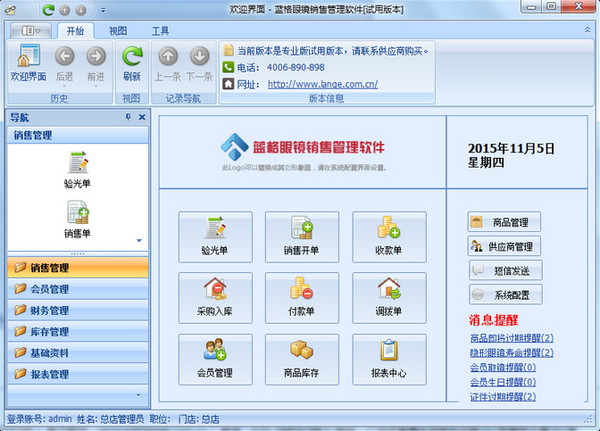Select 基础资料 navigation group
The image size is (600, 431).
78,353
